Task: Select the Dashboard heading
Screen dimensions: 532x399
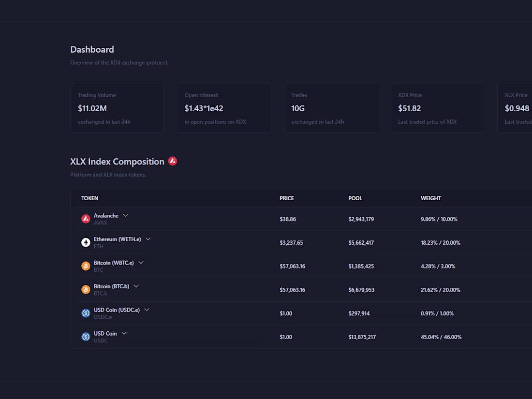Action: pyautogui.click(x=92, y=49)
